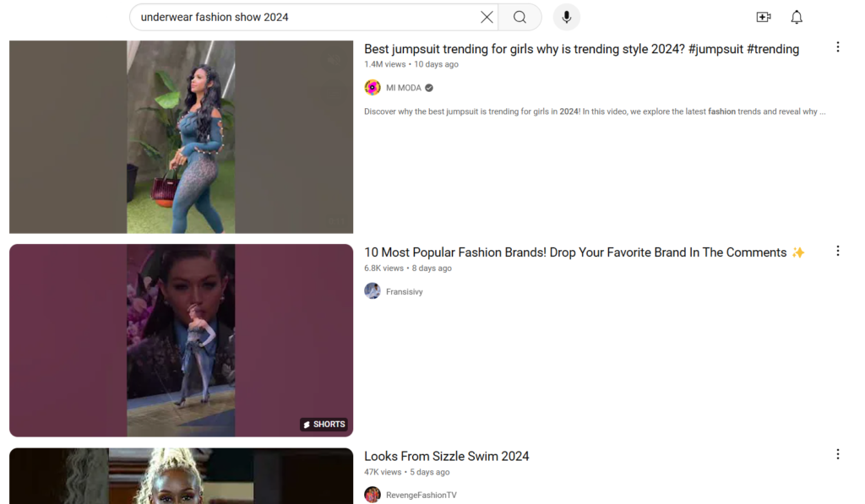Open notifications bell icon

pyautogui.click(x=797, y=17)
